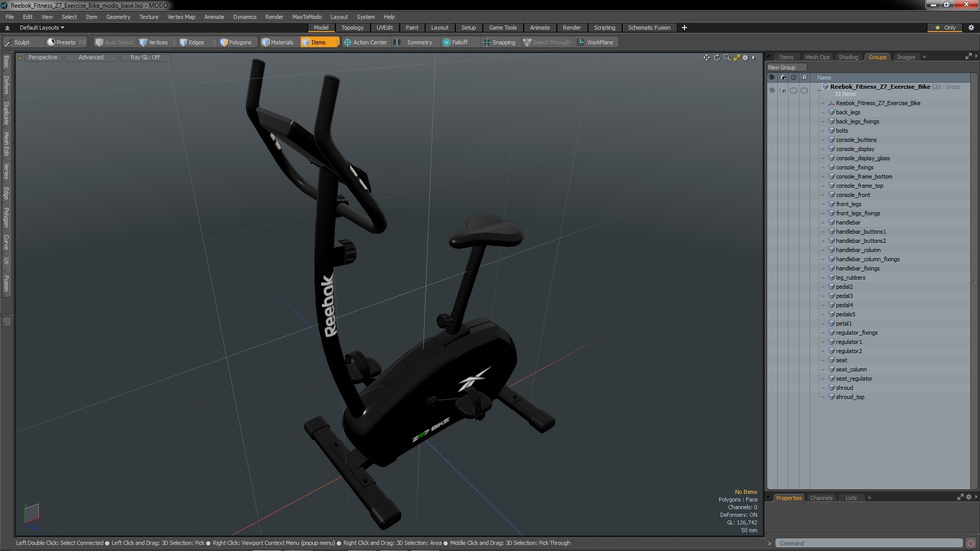Click the Select Through tool
The height and width of the screenshot is (551, 980).
click(x=547, y=42)
